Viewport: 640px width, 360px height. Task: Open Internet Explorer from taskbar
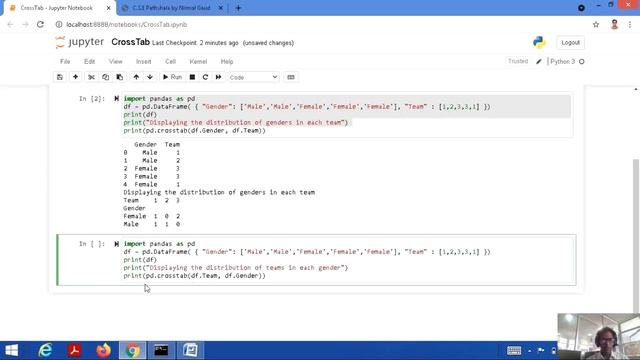click(x=45, y=350)
